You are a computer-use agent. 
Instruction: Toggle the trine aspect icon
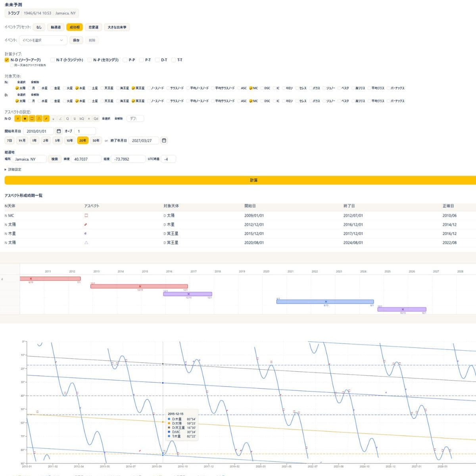pos(39,119)
